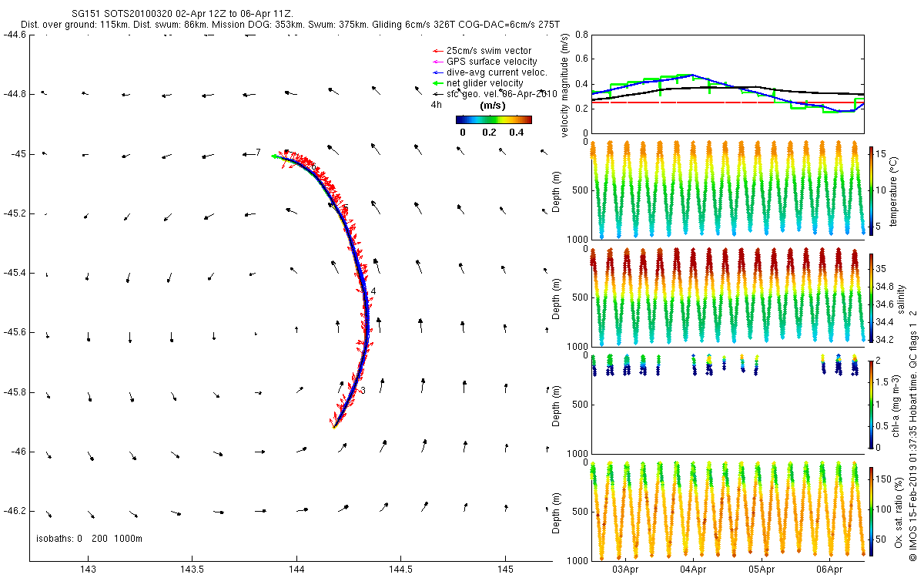The height and width of the screenshot is (578, 924).
Task: Click the plot title beginning SG151 SOTS20100320
Action: 182,15
